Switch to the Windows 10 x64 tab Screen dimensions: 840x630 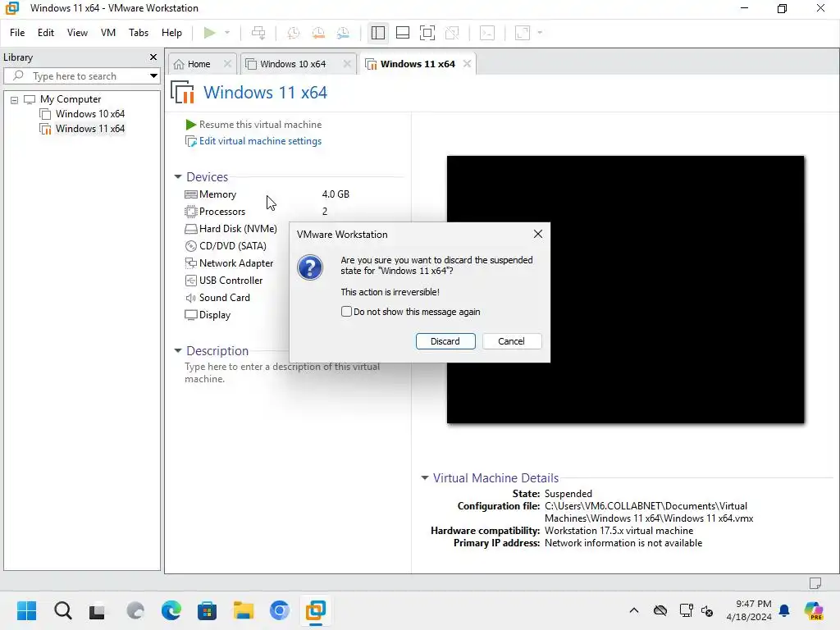(x=293, y=64)
